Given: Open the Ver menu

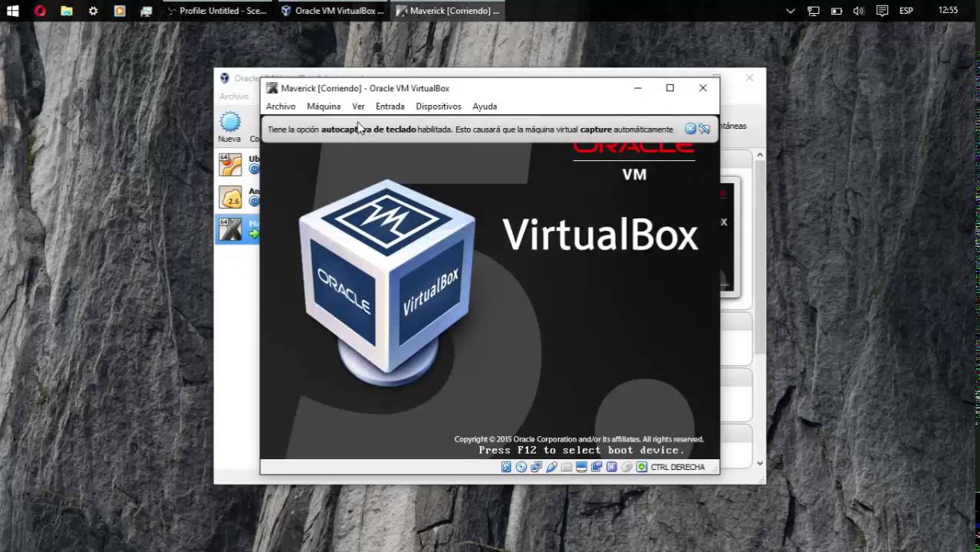Looking at the screenshot, I should click(358, 107).
